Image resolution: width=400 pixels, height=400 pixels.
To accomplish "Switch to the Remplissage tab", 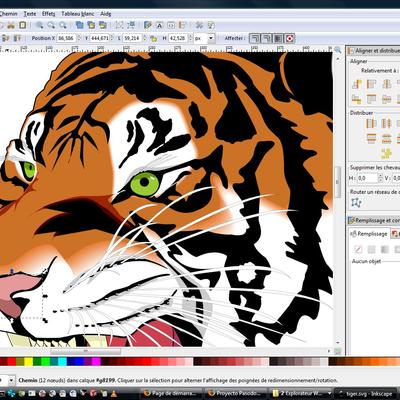I will click(369, 234).
